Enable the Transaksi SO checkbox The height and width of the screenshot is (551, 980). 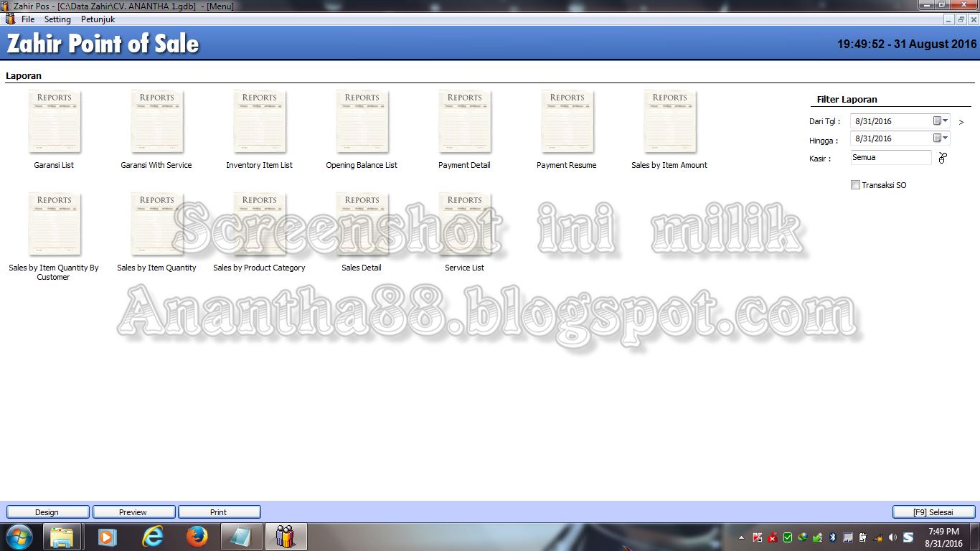click(x=855, y=185)
